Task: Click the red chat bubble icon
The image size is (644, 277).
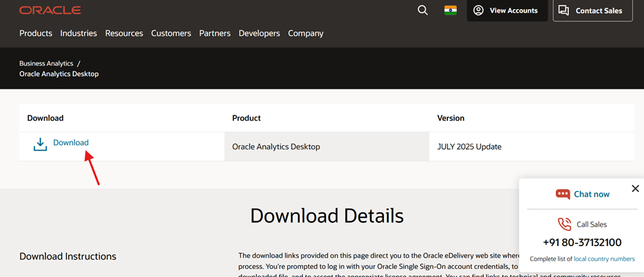Action: (x=563, y=195)
